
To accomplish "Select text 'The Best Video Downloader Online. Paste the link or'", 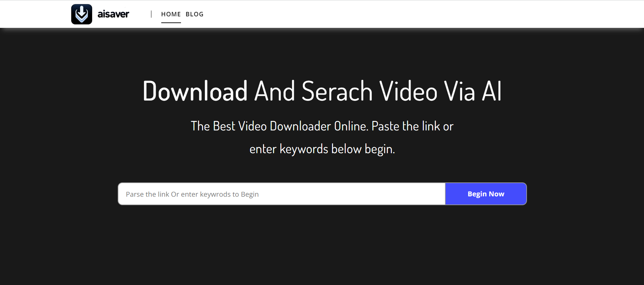I will click(x=322, y=126).
